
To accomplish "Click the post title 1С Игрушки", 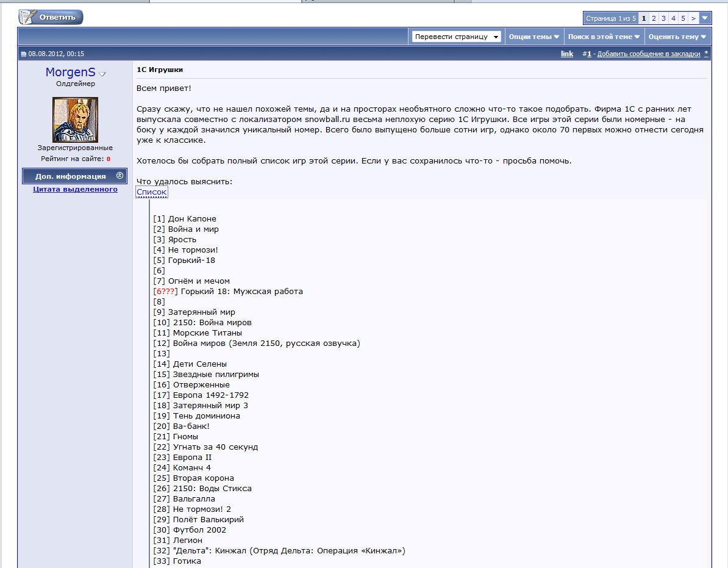I will point(160,70).
